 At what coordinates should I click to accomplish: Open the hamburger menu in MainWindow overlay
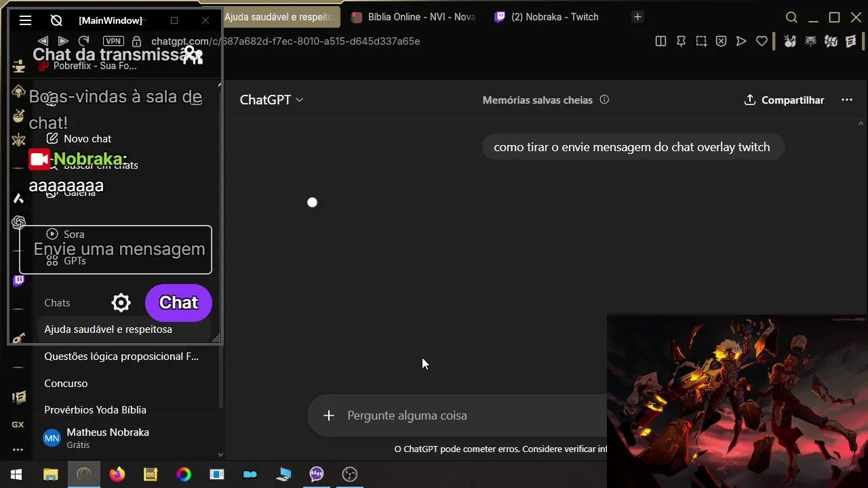coord(26,20)
